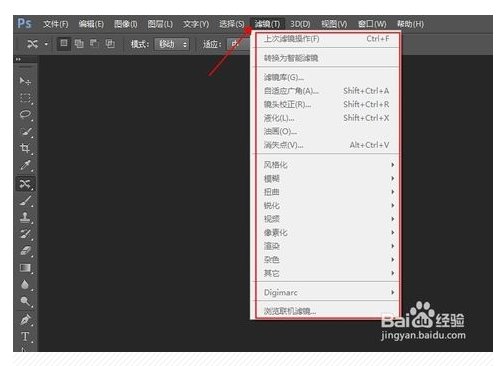Select the Dodge tool
The image size is (504, 366).
coord(25,302)
